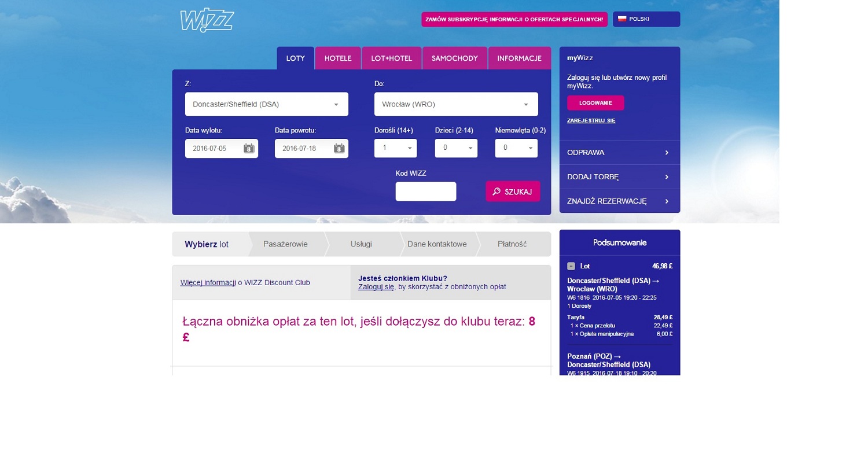Viewport: 868px width, 468px height.
Task: Open the destination Wrocław (WRO) dropdown
Action: tap(456, 104)
